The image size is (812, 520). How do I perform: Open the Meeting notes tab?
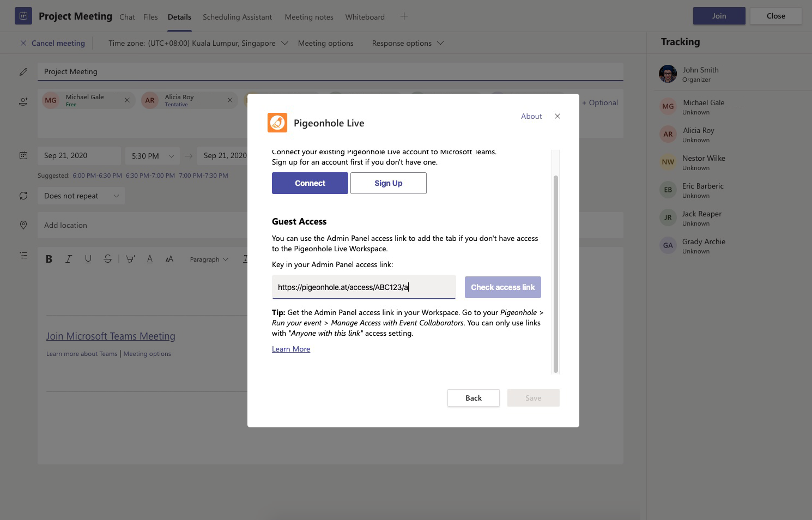[309, 17]
